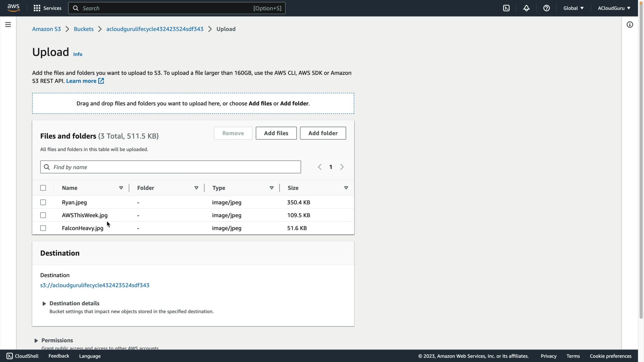Sort files by Size column arrow
The height and width of the screenshot is (362, 644).
click(x=346, y=188)
